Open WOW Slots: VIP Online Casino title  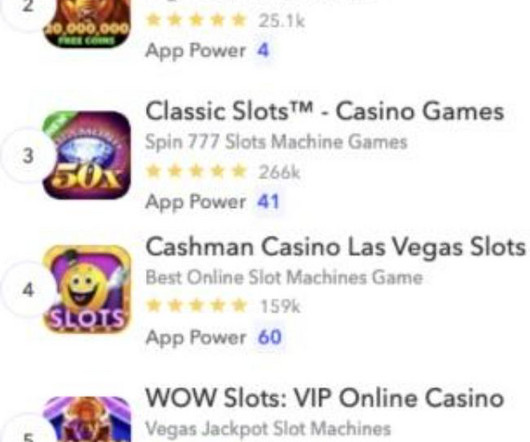pyautogui.click(x=324, y=398)
